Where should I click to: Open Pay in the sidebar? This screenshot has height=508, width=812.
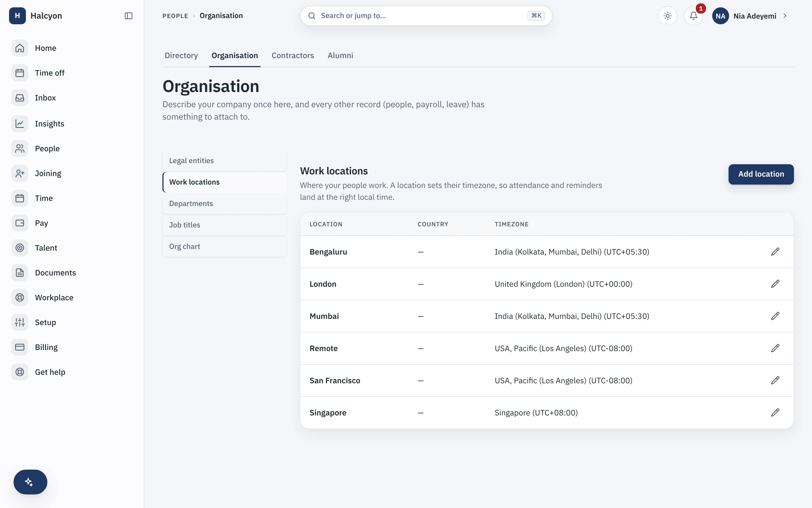point(72,223)
